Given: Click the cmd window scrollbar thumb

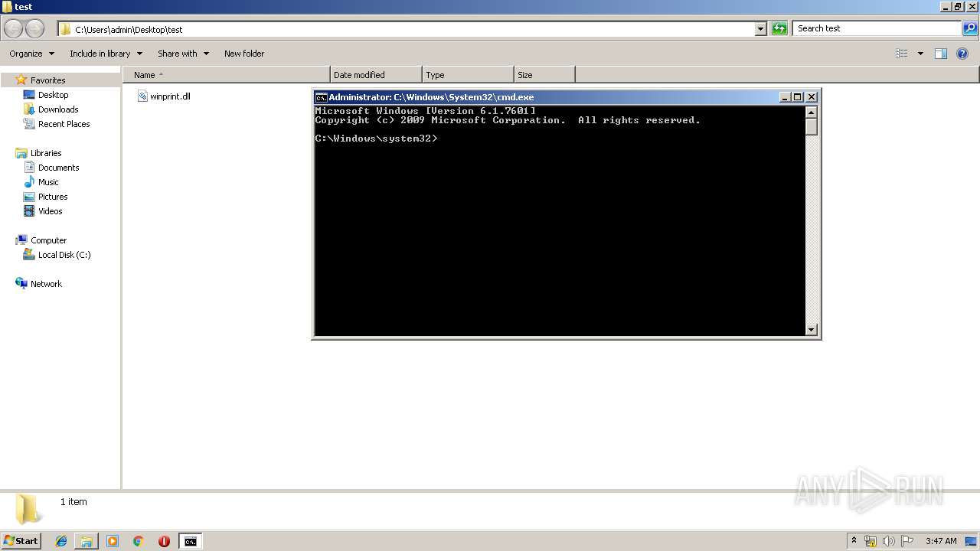Looking at the screenshot, I should (812, 127).
